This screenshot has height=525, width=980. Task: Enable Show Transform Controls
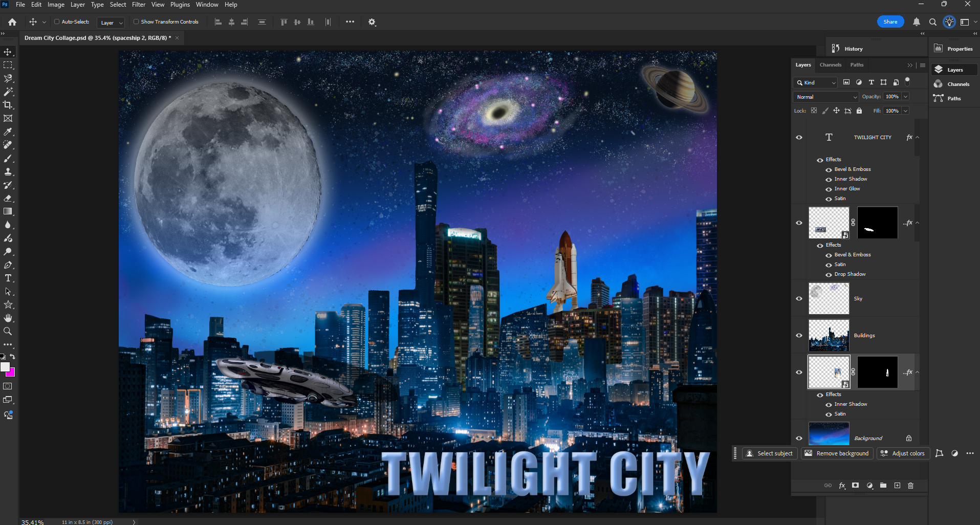[136, 21]
